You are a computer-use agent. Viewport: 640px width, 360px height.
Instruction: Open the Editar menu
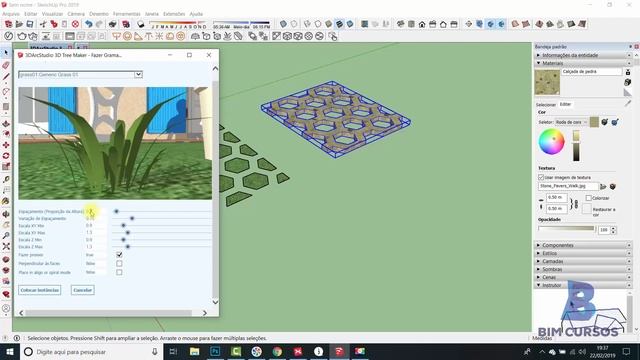click(x=31, y=14)
